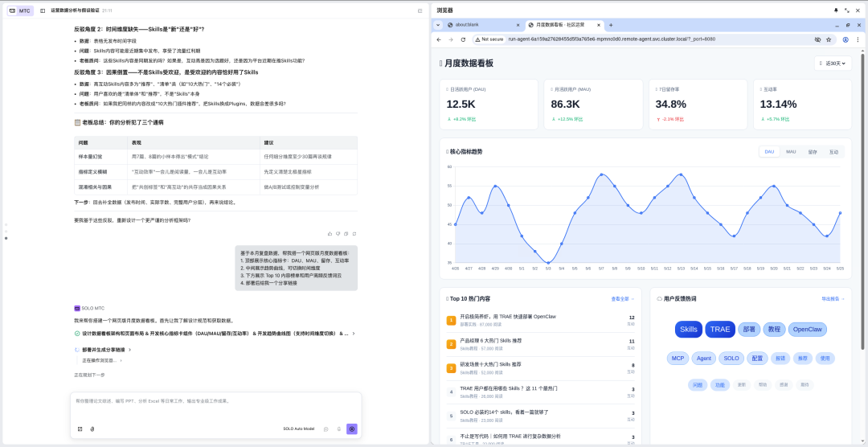The image size is (868, 447).
Task: Click the 配置 keyword tag
Action: tap(757, 359)
